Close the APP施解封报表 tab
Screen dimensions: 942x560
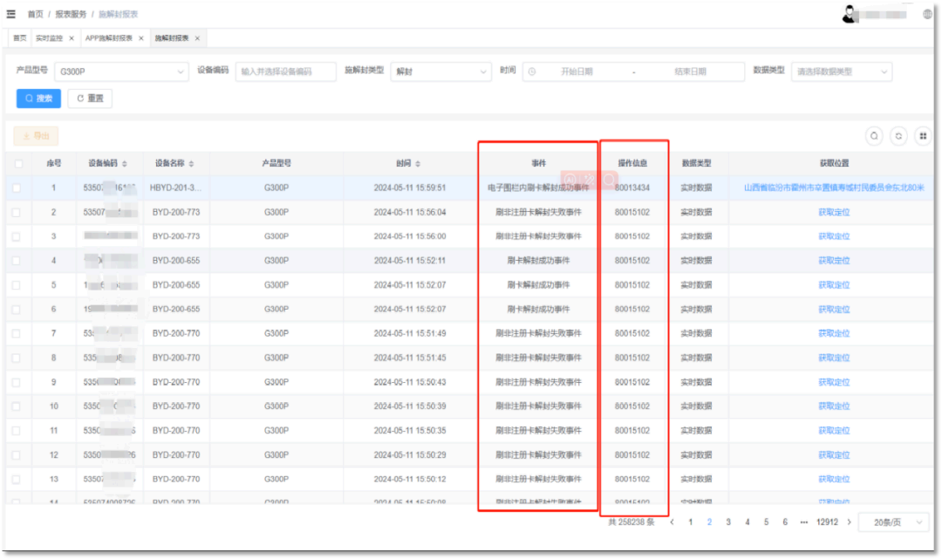click(141, 38)
